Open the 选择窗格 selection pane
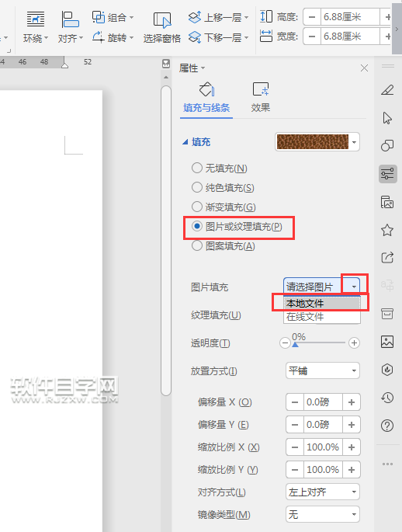The width and height of the screenshot is (402, 532). pyautogui.click(x=161, y=28)
